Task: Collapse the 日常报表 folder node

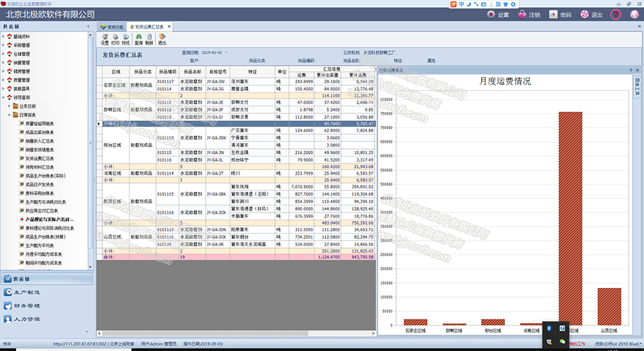Action: (x=9, y=115)
